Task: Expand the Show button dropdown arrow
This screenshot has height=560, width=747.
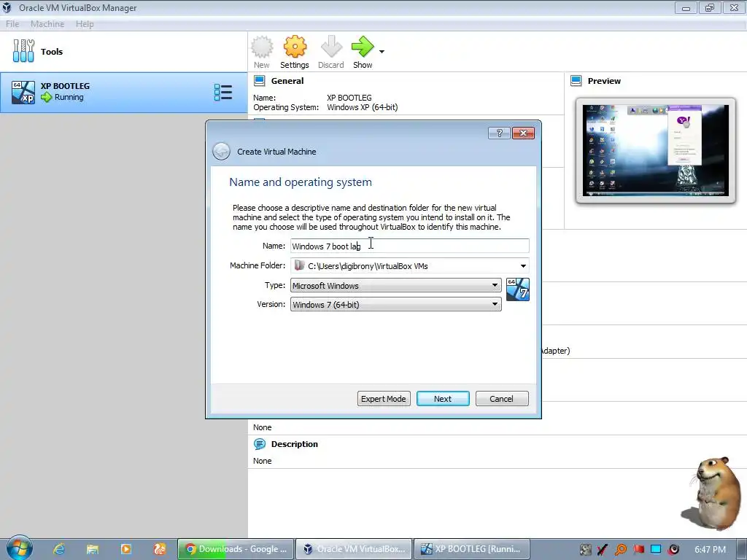Action: point(382,52)
